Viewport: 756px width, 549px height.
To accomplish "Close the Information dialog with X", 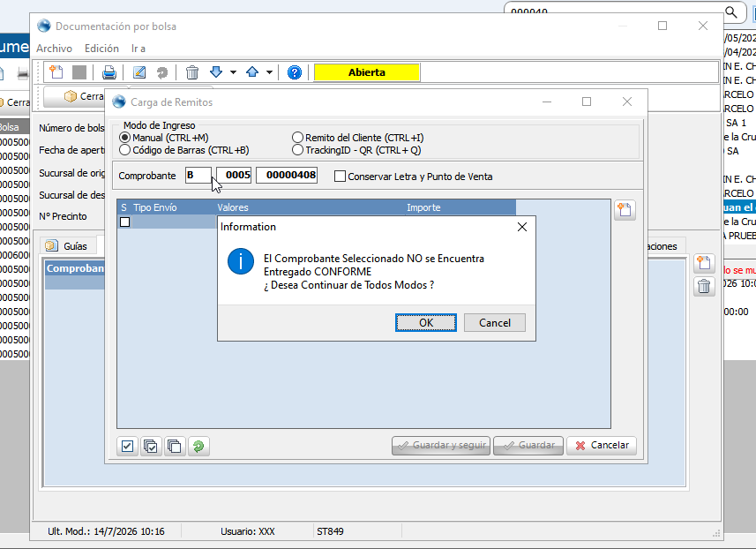I will click(x=521, y=227).
